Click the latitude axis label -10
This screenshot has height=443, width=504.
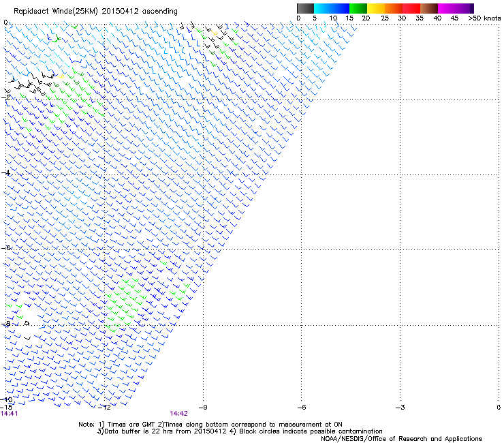pyautogui.click(x=6, y=399)
